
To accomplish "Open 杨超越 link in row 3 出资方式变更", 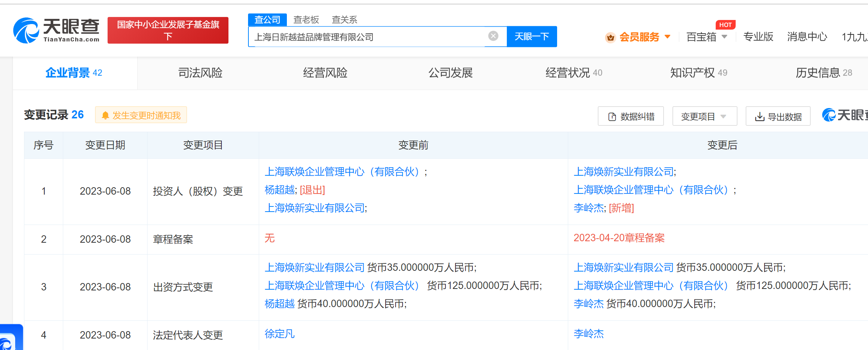I will pyautogui.click(x=279, y=304).
